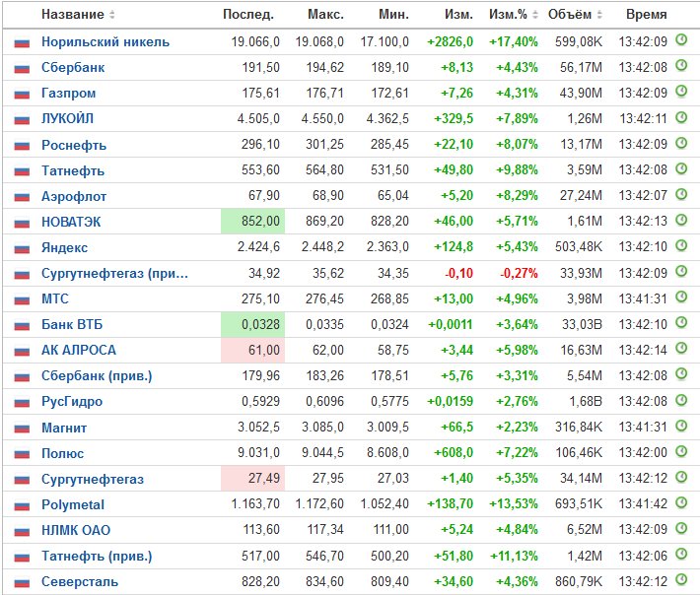Open the НОВАТЭК stock link

click(x=71, y=222)
